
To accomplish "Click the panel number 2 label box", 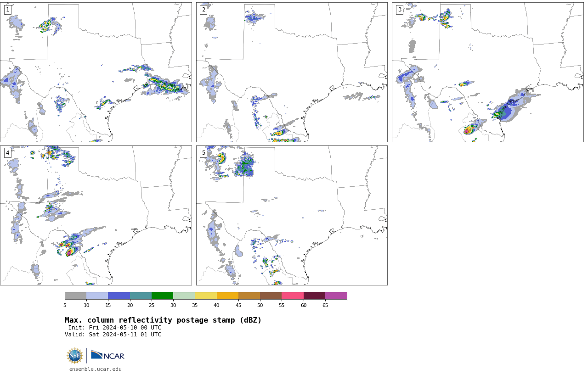I will pyautogui.click(x=204, y=10).
